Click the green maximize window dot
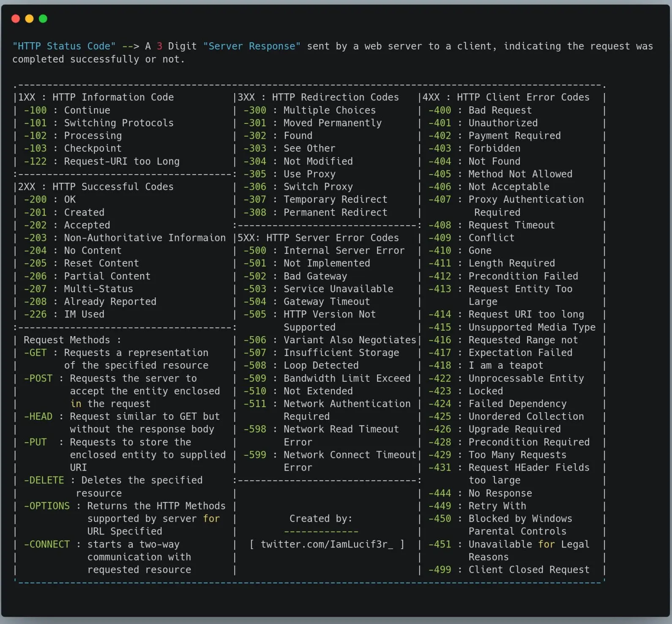 click(x=43, y=19)
